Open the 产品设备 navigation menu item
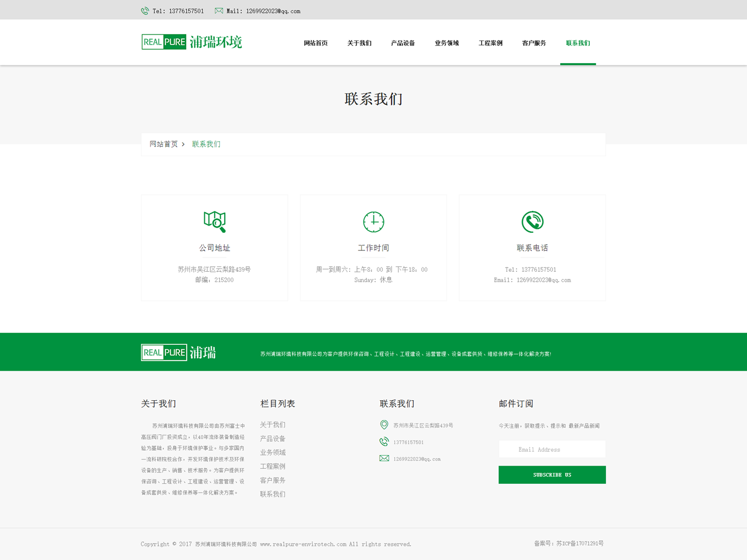The height and width of the screenshot is (560, 747). click(403, 43)
